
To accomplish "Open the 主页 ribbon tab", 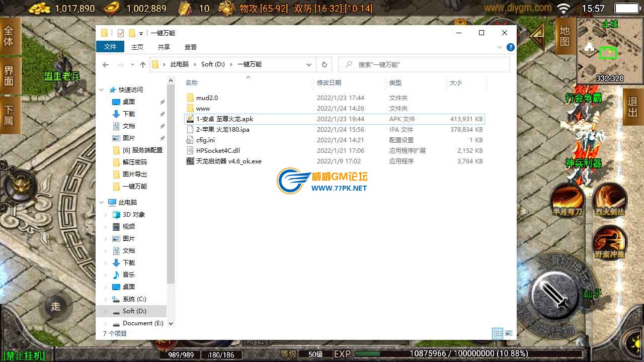I will 137,47.
